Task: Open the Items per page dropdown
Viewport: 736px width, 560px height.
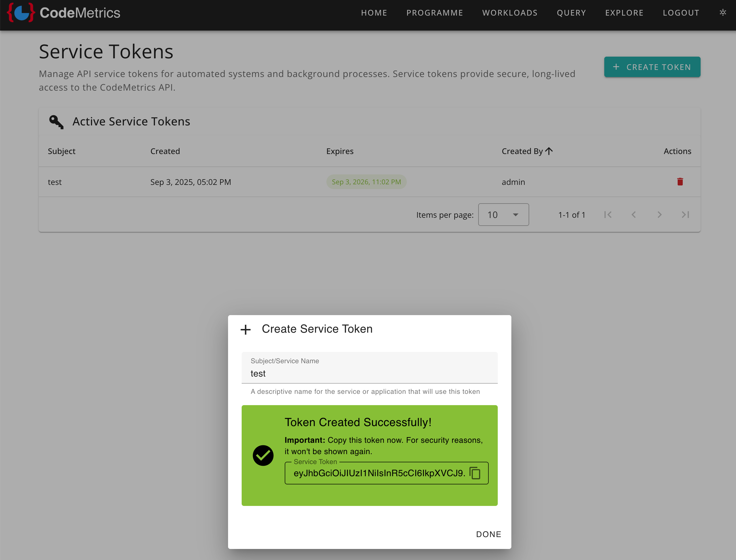Action: tap(503, 215)
